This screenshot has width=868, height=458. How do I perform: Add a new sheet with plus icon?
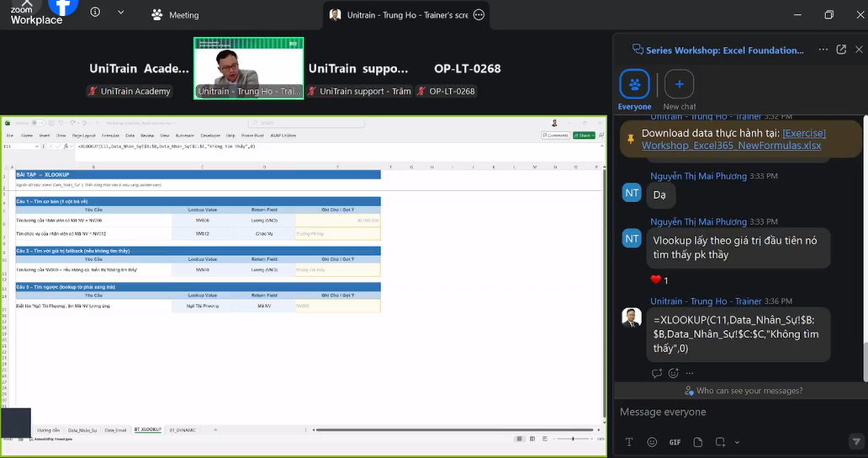coord(215,429)
